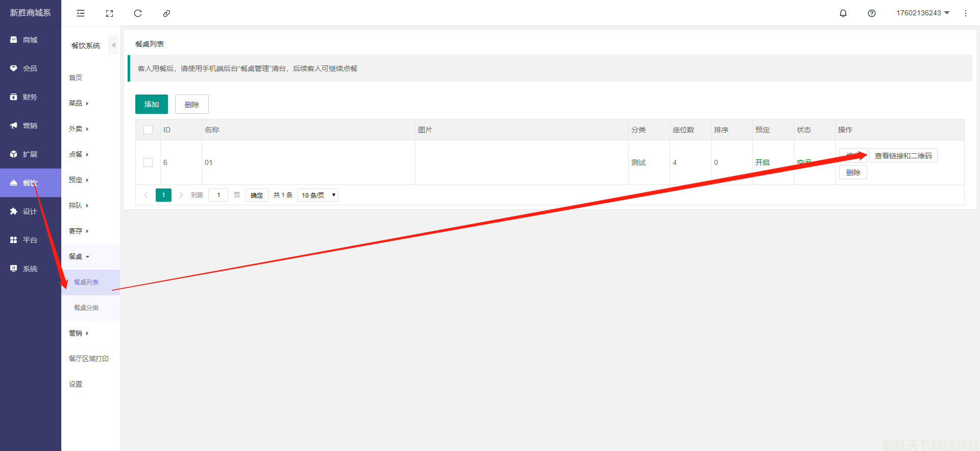Open the 17602136243 account dropdown
The image size is (980, 451).
tap(922, 13)
